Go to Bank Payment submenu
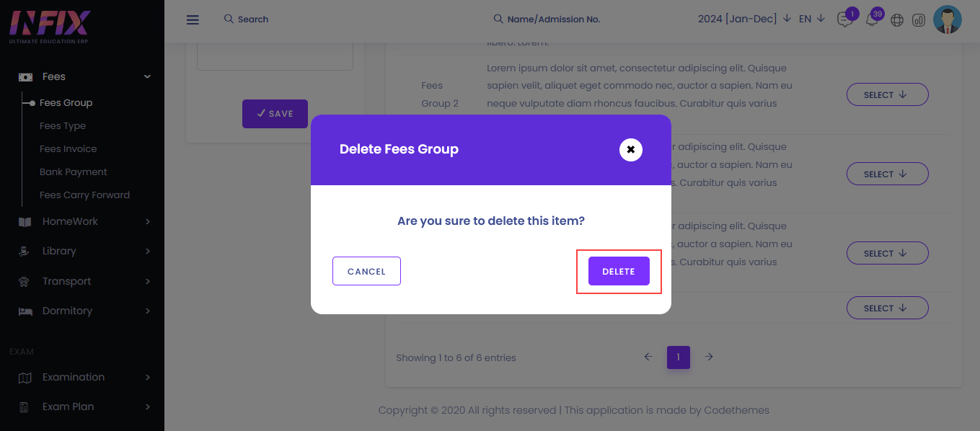Screen dimensions: 980x431 73,172
